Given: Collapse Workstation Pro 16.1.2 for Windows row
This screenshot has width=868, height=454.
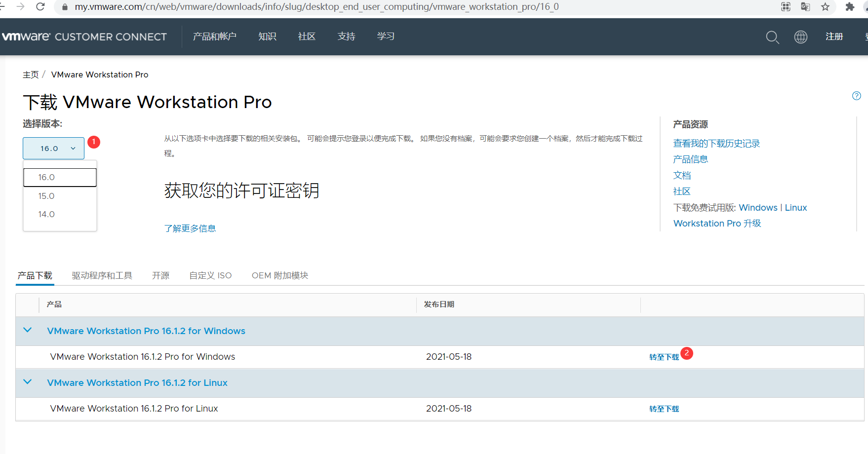Looking at the screenshot, I should coord(28,330).
